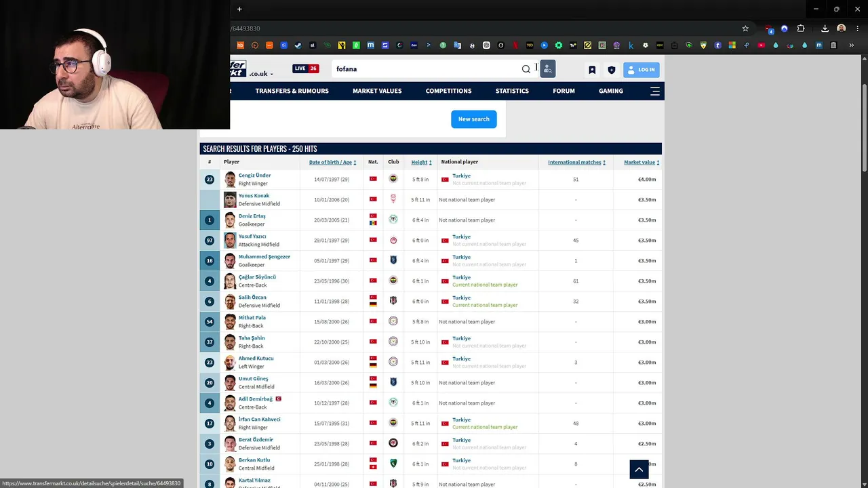Open the detailed player search icon
The image size is (868, 488).
coord(548,69)
